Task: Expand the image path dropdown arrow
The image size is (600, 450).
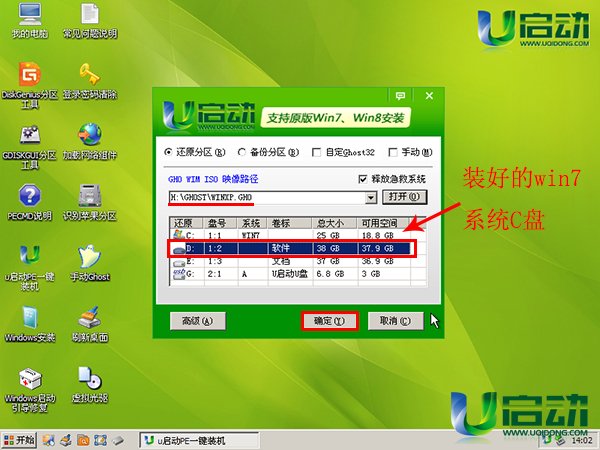Action: pyautogui.click(x=372, y=197)
